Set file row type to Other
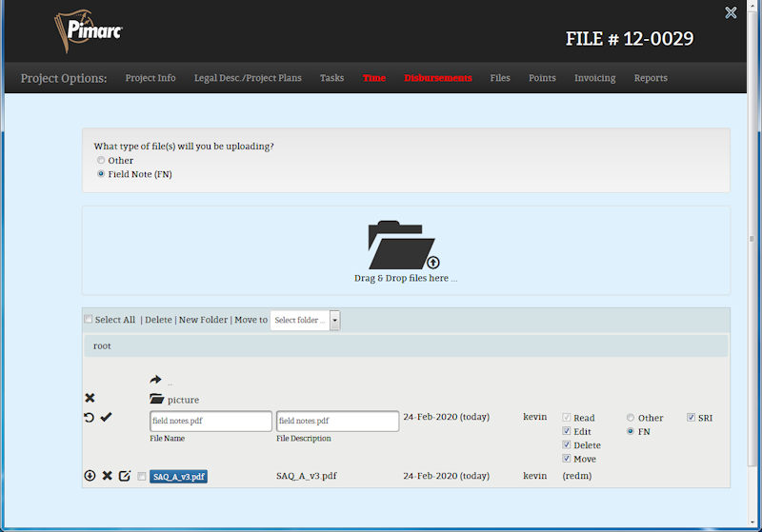The width and height of the screenshot is (762, 532). (631, 417)
